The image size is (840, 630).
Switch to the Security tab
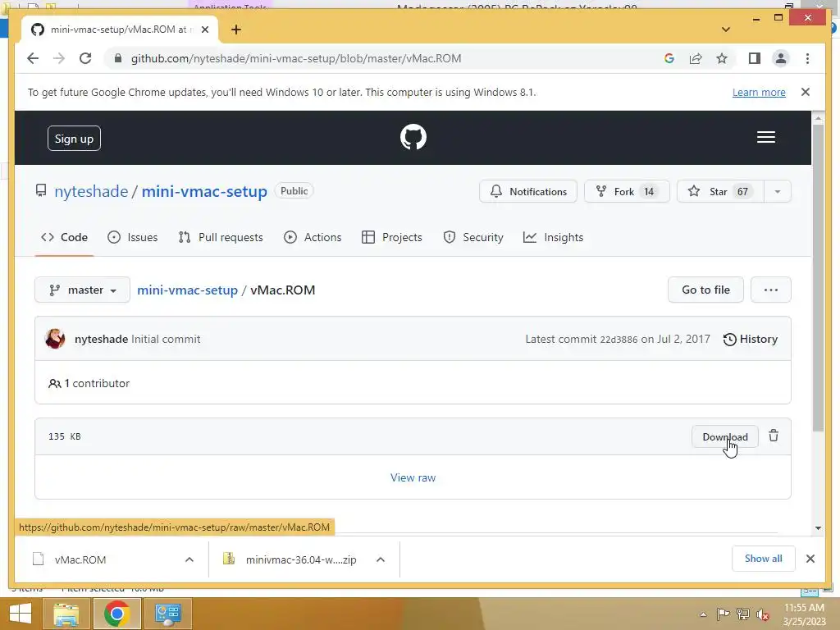pos(473,237)
